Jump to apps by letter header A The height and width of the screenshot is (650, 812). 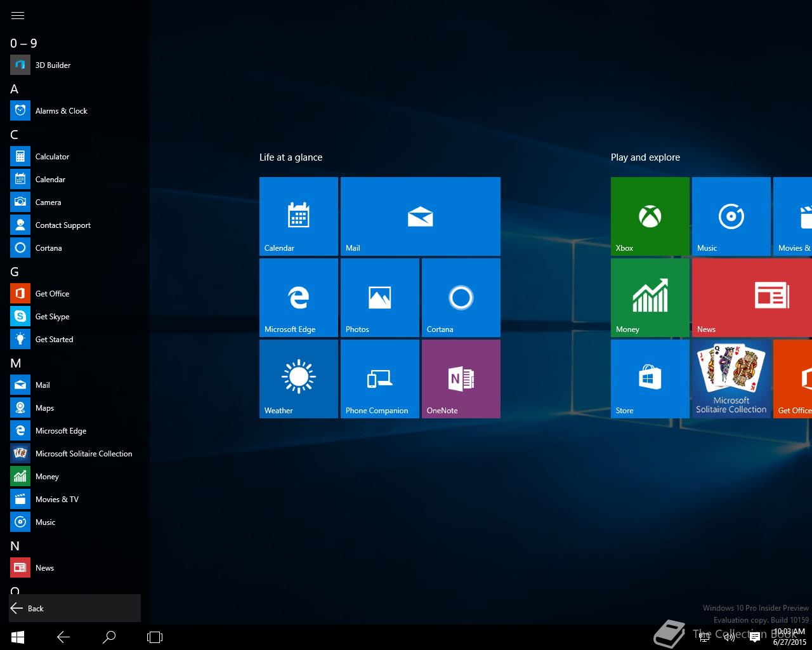[x=15, y=89]
